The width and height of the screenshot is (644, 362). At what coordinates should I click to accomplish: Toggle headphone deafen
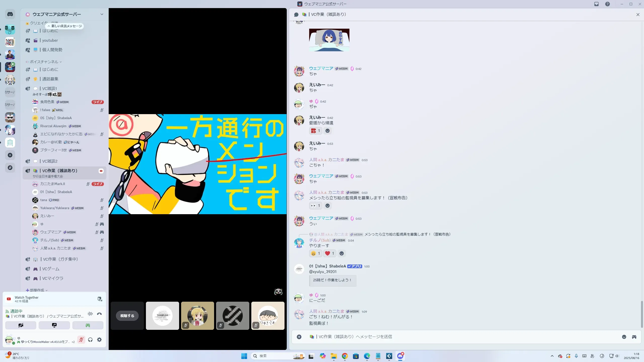[x=90, y=340]
